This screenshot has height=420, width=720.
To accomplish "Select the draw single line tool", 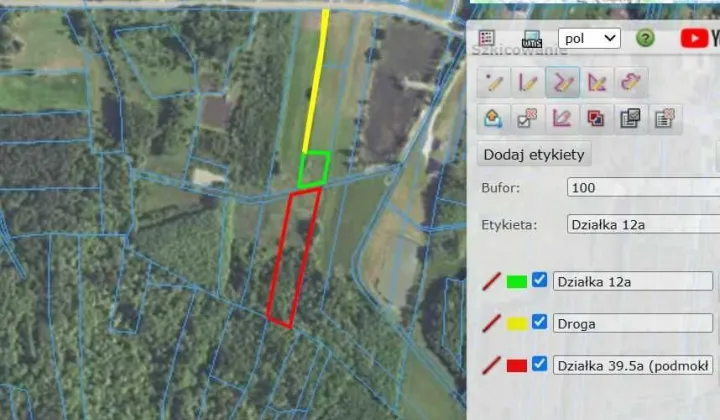I will (528, 82).
